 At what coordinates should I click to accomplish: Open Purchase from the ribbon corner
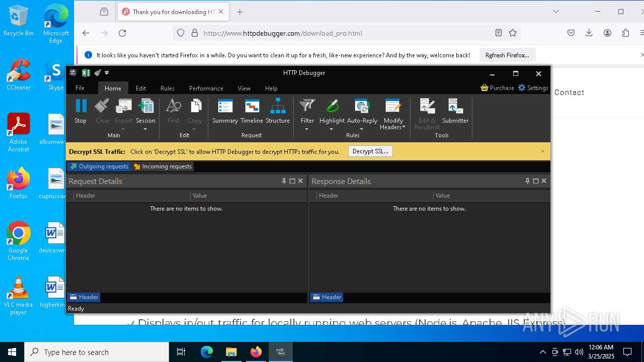tap(497, 88)
